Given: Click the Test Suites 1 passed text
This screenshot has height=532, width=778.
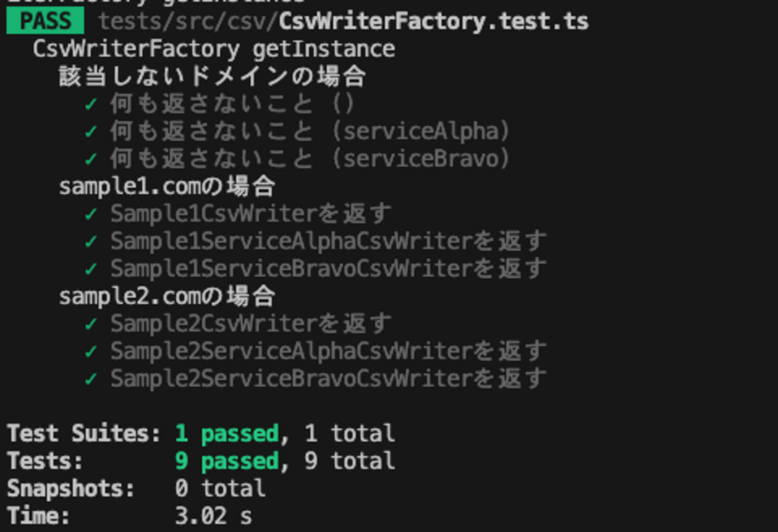Looking at the screenshot, I should click(x=227, y=433).
